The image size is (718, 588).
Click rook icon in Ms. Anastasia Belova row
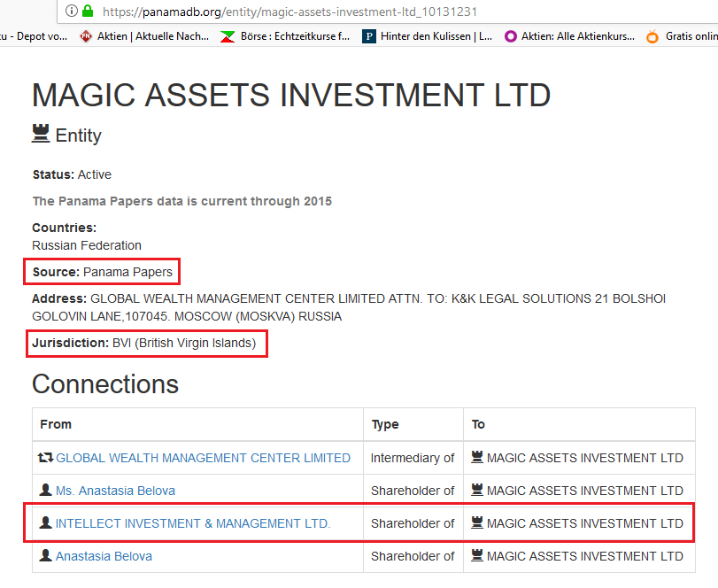(477, 490)
